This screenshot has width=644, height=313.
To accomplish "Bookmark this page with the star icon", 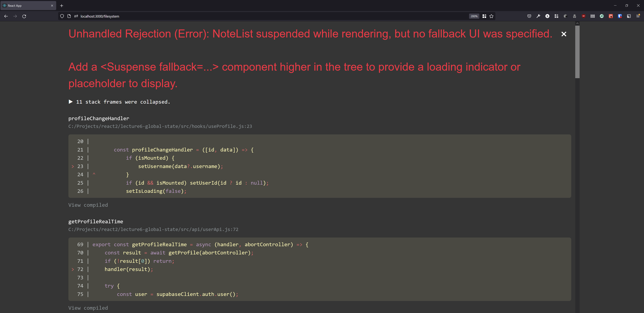I will 491,16.
